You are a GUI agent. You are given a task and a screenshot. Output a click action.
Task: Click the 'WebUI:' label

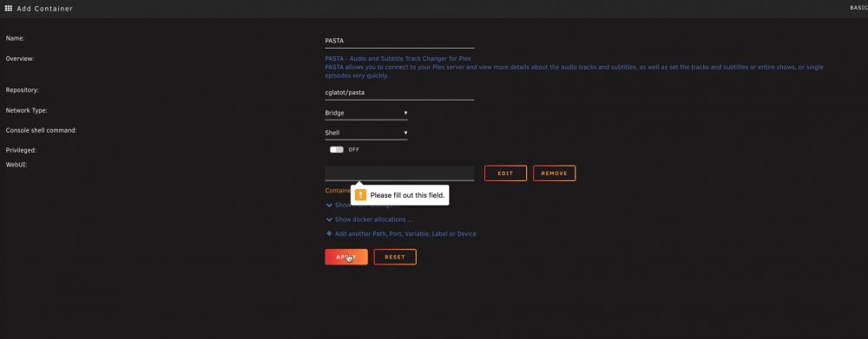pos(16,164)
